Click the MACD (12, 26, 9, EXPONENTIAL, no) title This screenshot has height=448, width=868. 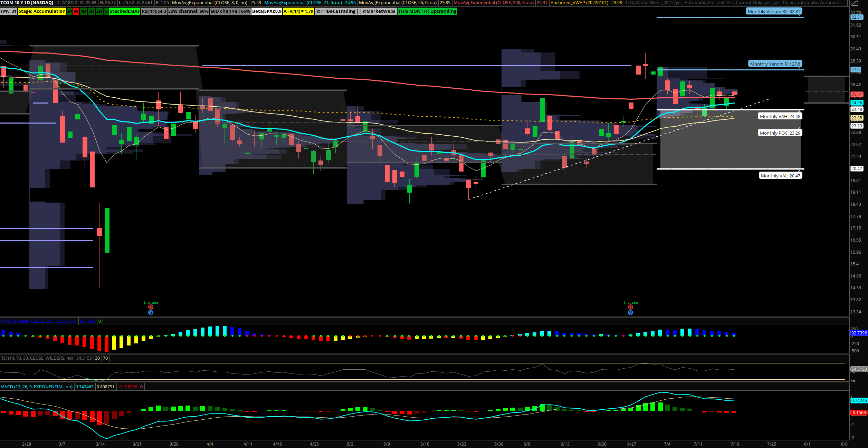point(37,387)
